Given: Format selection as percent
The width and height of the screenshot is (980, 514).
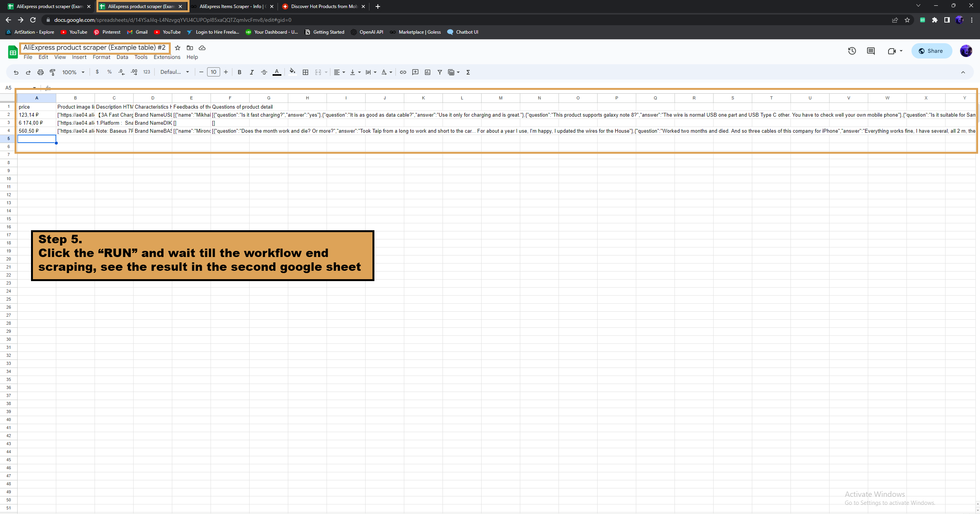Looking at the screenshot, I should point(109,72).
